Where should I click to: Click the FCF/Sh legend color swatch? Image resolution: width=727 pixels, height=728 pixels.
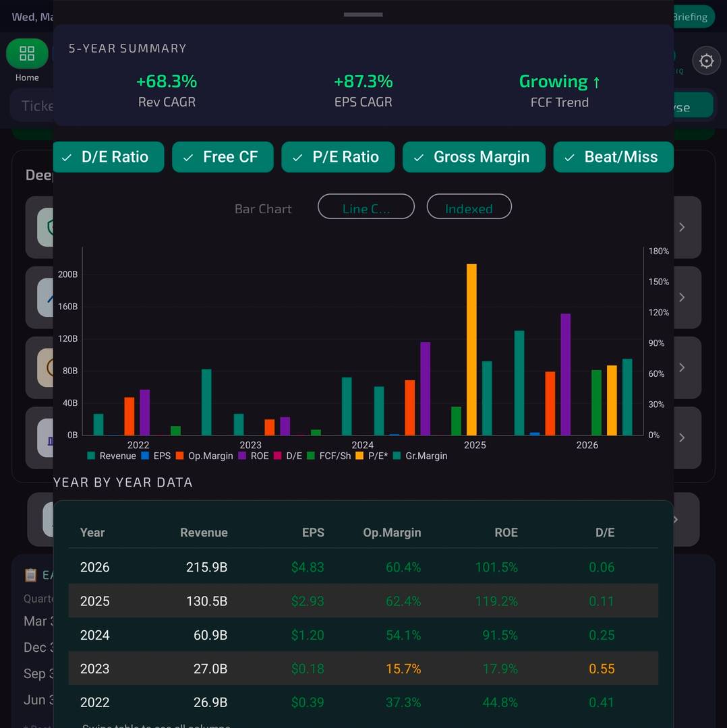(311, 456)
